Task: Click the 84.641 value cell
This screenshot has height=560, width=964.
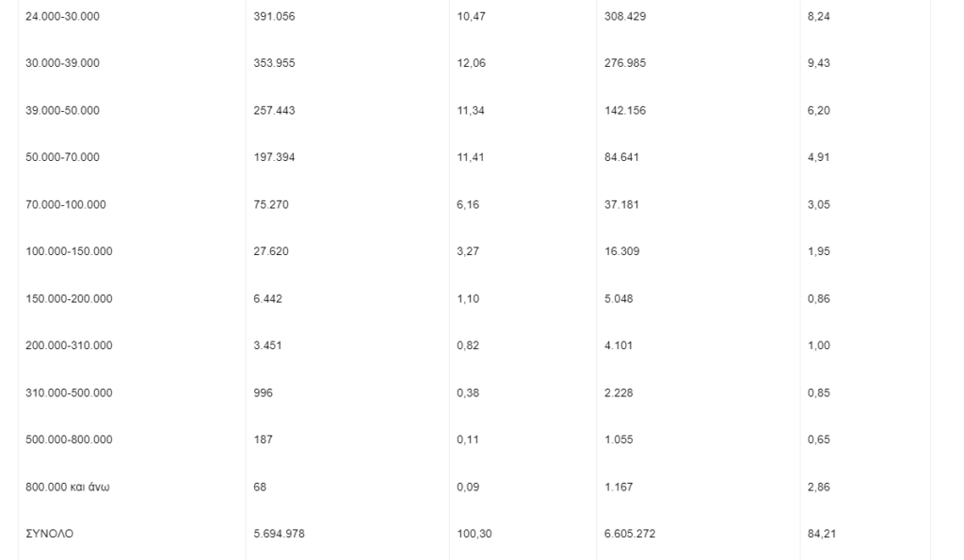Action: coord(621,157)
